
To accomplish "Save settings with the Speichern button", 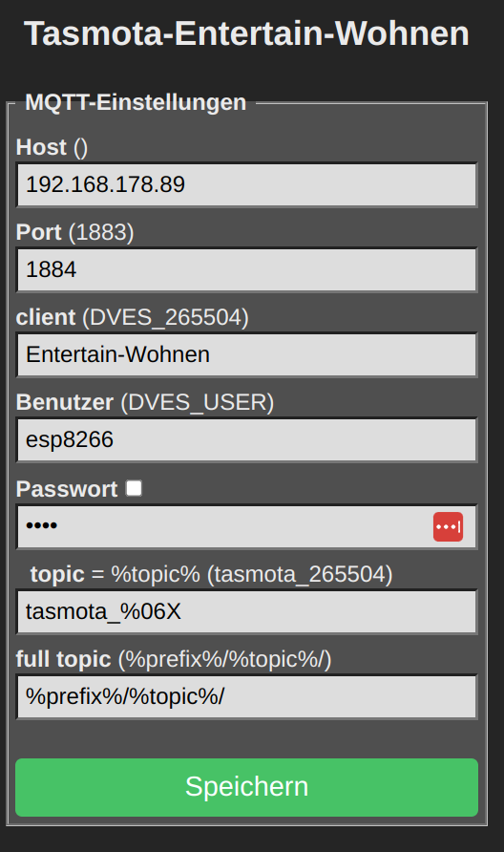I will tap(246, 787).
